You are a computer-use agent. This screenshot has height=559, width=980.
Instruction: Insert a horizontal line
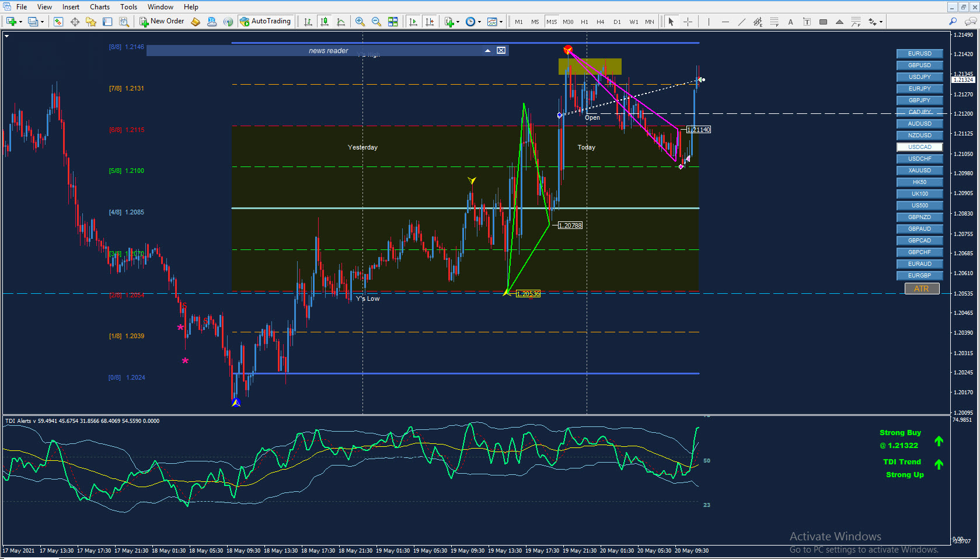point(725,22)
